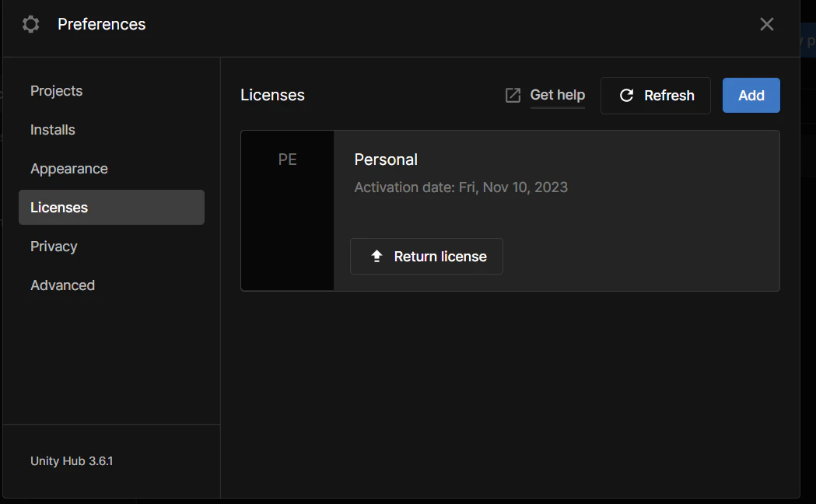Select the Personal license title
This screenshot has width=816, height=504.
(x=386, y=159)
